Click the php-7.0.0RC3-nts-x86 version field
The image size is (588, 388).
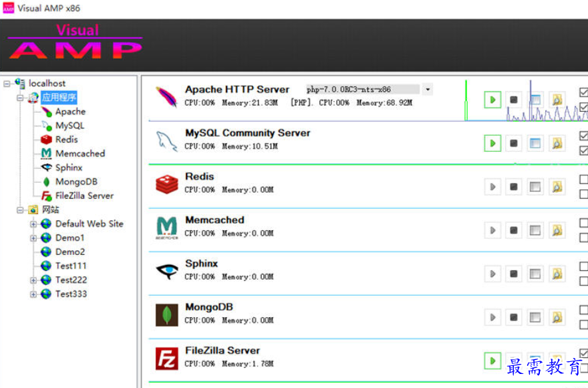click(x=363, y=90)
